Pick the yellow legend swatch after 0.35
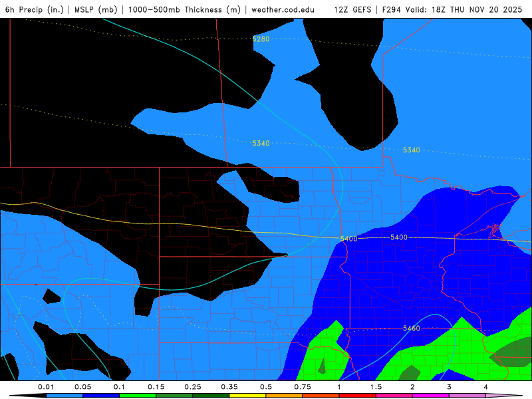 247,396
